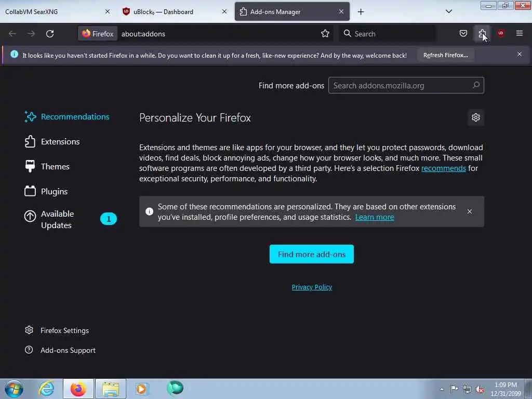
Task: Launch Internet Explorer from taskbar
Action: click(x=46, y=389)
